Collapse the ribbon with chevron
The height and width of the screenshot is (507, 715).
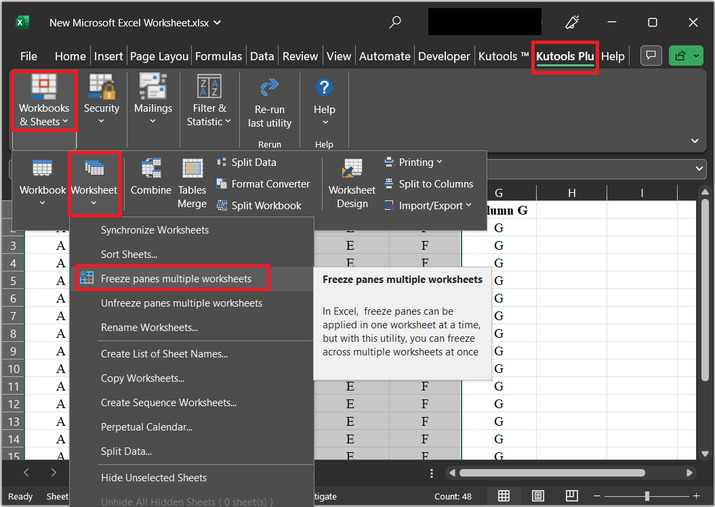694,141
